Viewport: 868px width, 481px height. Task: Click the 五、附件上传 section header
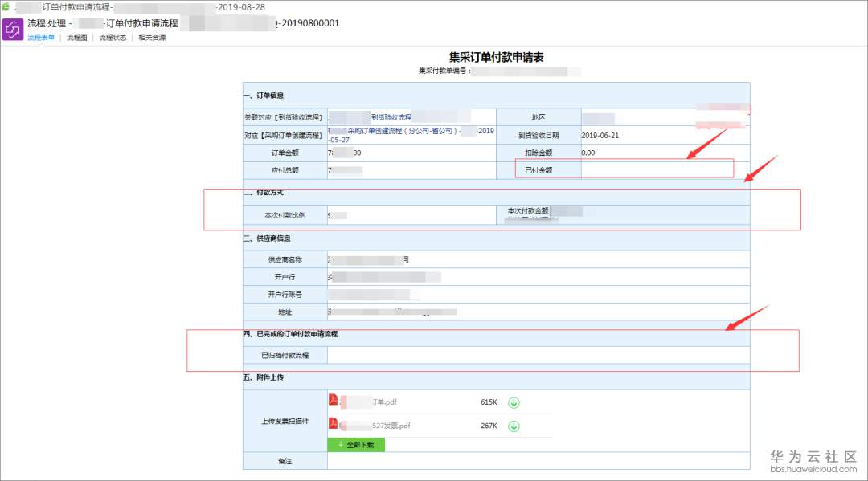pyautogui.click(x=264, y=377)
